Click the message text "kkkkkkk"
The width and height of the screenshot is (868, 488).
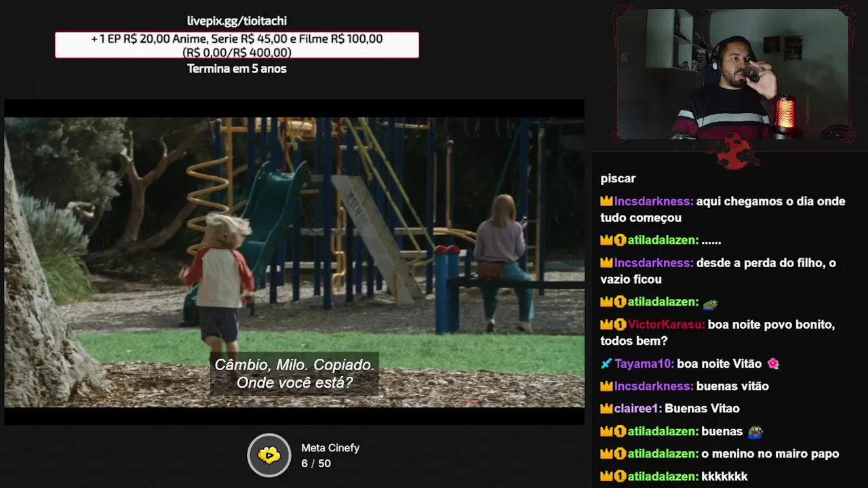point(724,476)
